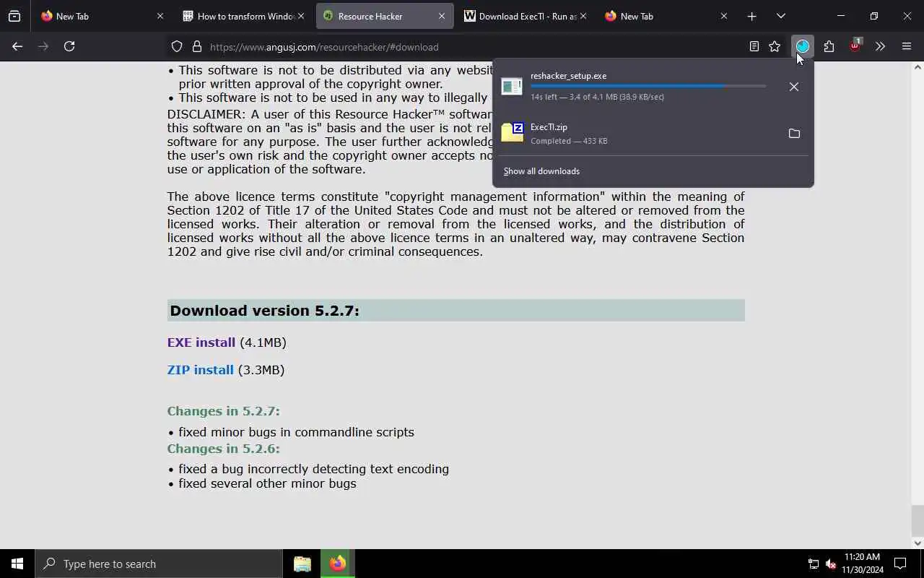Click the Download version 5.2.7 heading

pyautogui.click(x=264, y=311)
